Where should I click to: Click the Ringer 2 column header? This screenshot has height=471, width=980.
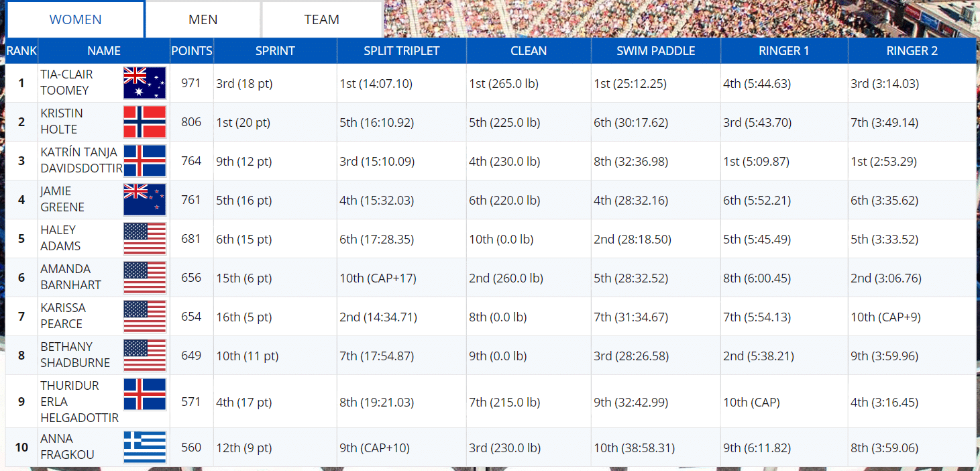tap(912, 51)
